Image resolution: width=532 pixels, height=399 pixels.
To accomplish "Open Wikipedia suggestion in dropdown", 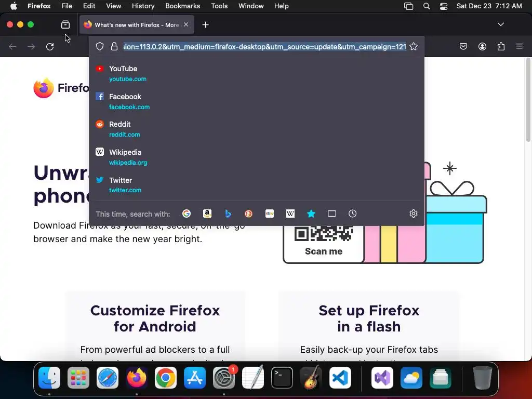I will tap(256, 157).
